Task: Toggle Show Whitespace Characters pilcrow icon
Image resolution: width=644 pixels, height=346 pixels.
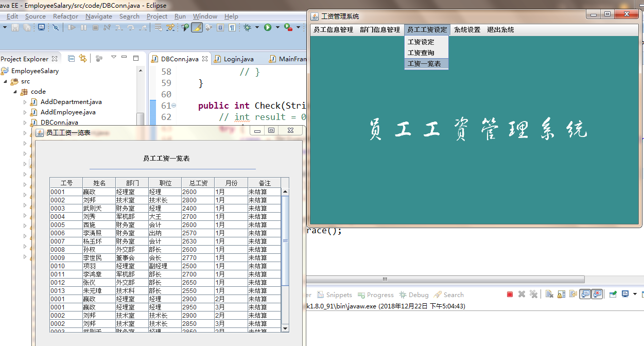Action: coord(233,27)
